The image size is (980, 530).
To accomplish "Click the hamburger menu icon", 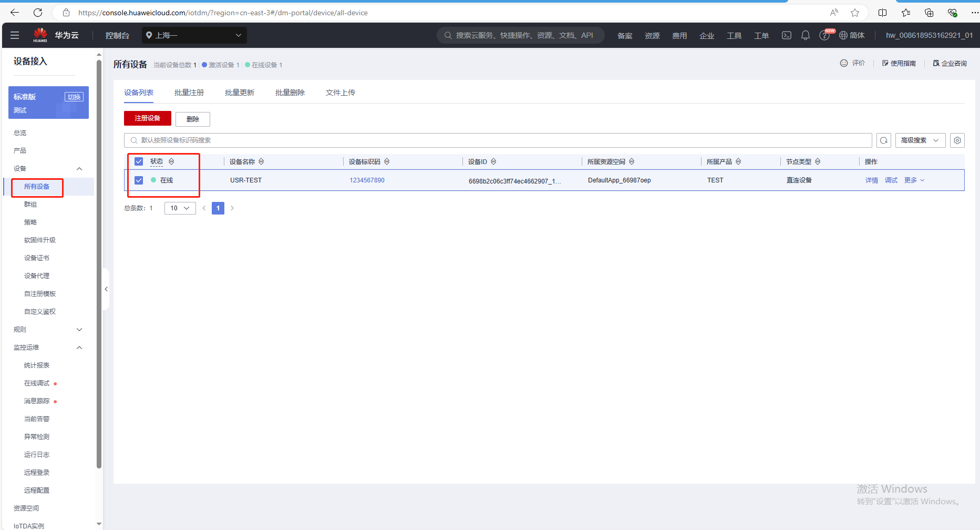I will click(x=15, y=35).
